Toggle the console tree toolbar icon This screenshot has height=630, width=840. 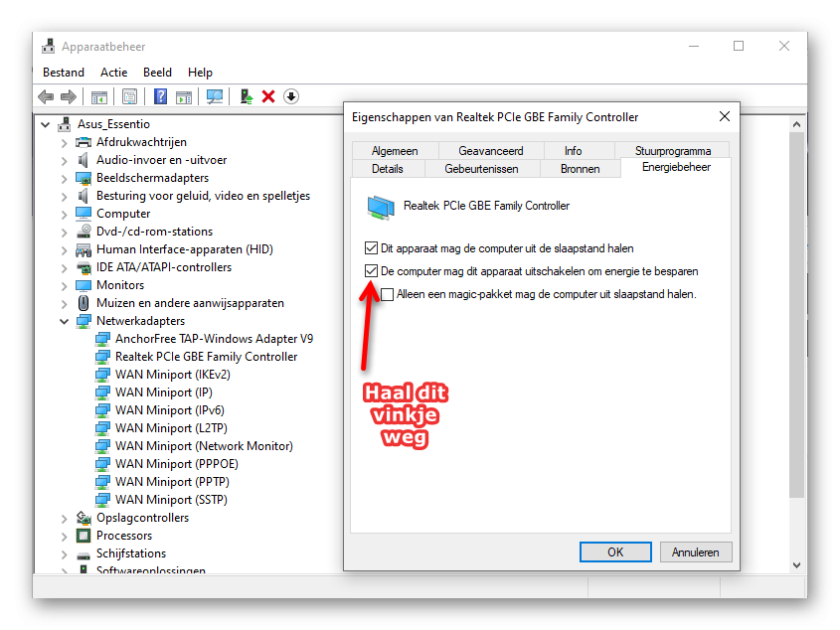[99, 97]
